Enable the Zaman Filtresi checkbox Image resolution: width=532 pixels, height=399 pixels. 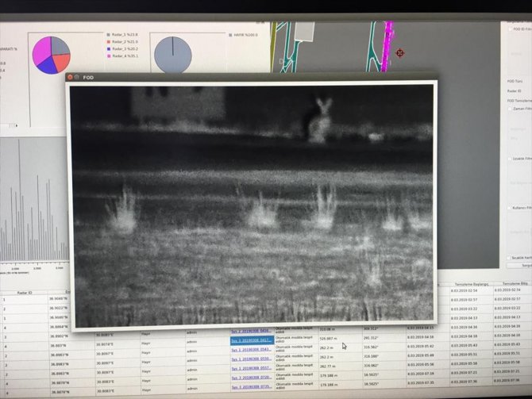(x=510, y=109)
